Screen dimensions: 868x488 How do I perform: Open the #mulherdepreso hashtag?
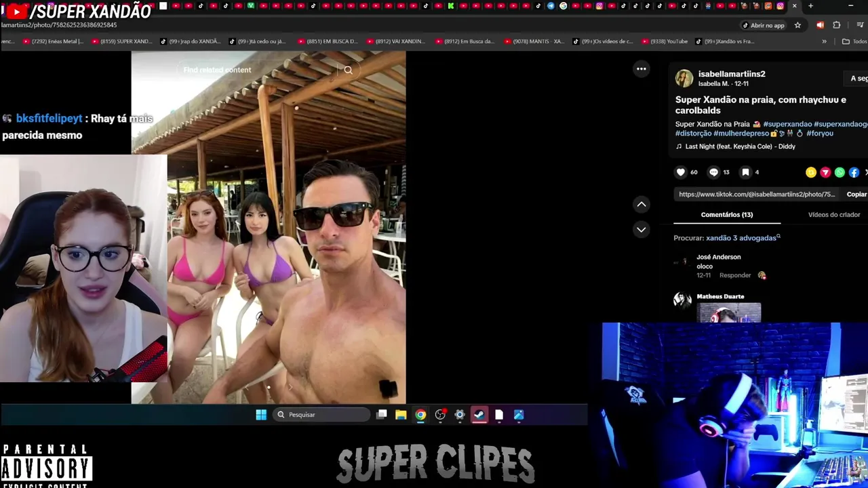[741, 134]
